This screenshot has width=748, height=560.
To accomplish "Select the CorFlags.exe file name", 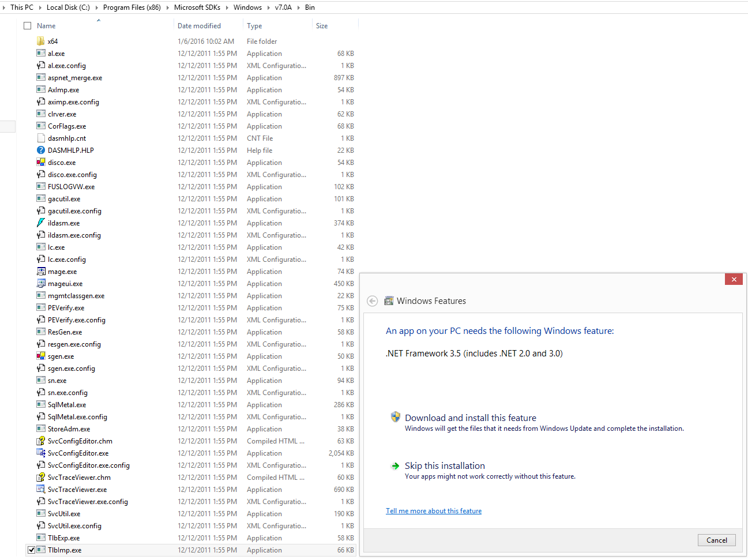I will (67, 126).
